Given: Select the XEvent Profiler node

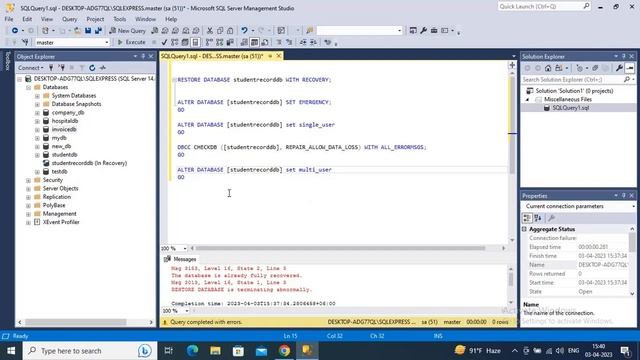Looking at the screenshot, I should pyautogui.click(x=61, y=222).
